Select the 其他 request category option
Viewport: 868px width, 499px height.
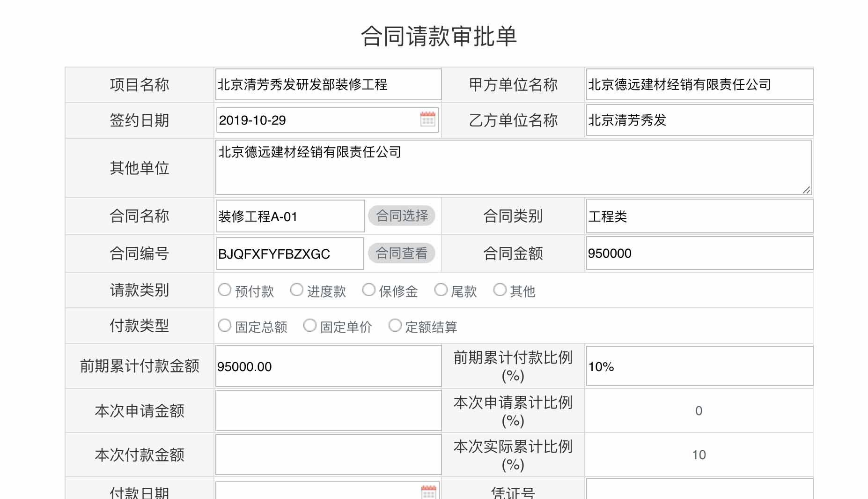pyautogui.click(x=500, y=290)
